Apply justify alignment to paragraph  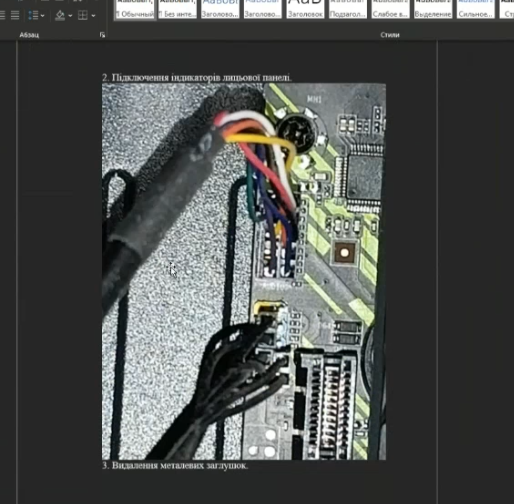[x=15, y=15]
